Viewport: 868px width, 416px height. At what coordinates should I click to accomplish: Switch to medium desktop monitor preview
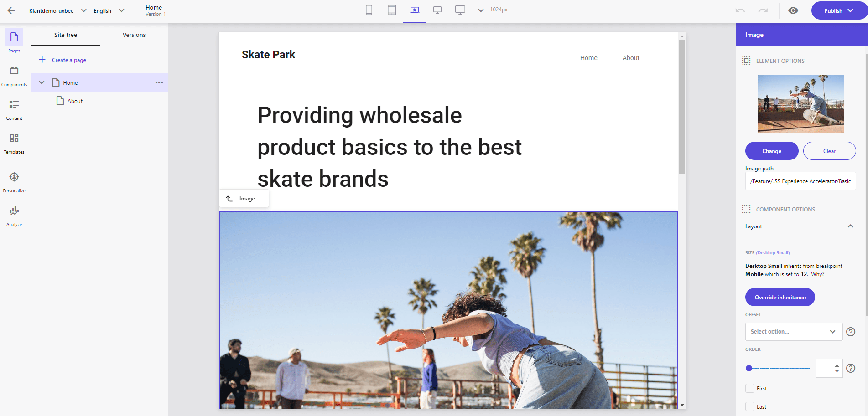click(x=437, y=10)
